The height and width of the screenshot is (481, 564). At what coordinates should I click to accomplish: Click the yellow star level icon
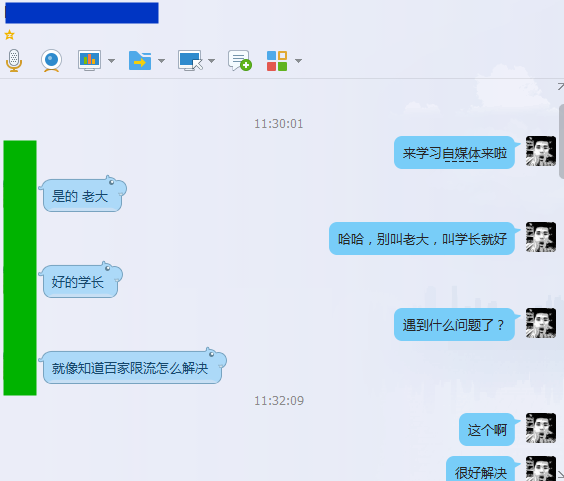9,35
